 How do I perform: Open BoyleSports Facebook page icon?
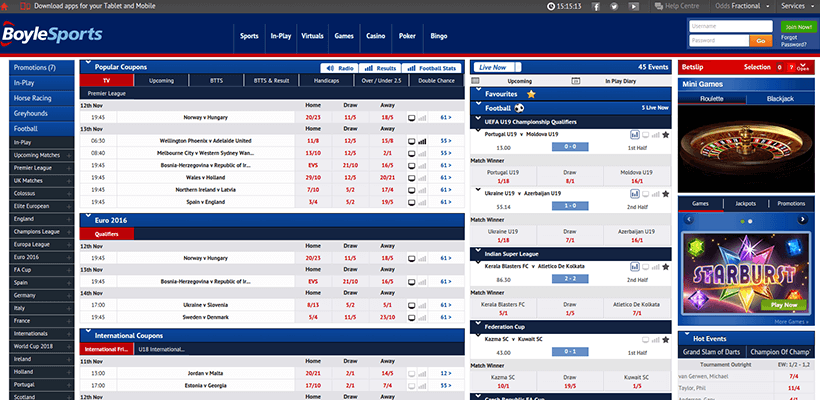pyautogui.click(x=596, y=6)
